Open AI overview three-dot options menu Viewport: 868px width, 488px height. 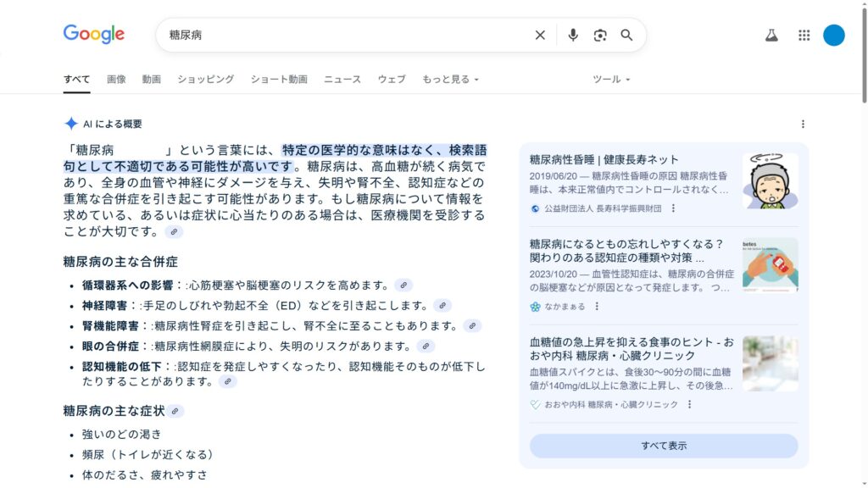(803, 124)
